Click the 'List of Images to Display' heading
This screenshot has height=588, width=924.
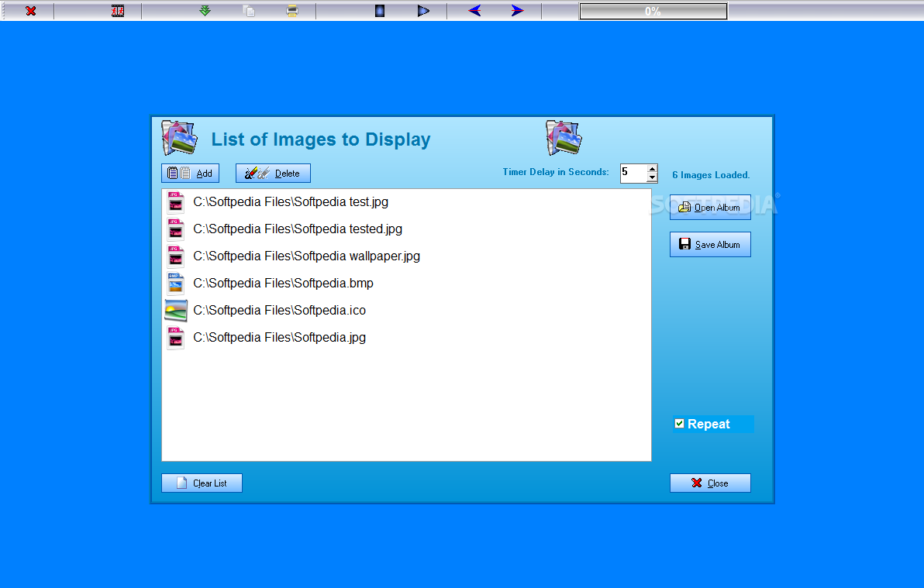(x=321, y=139)
